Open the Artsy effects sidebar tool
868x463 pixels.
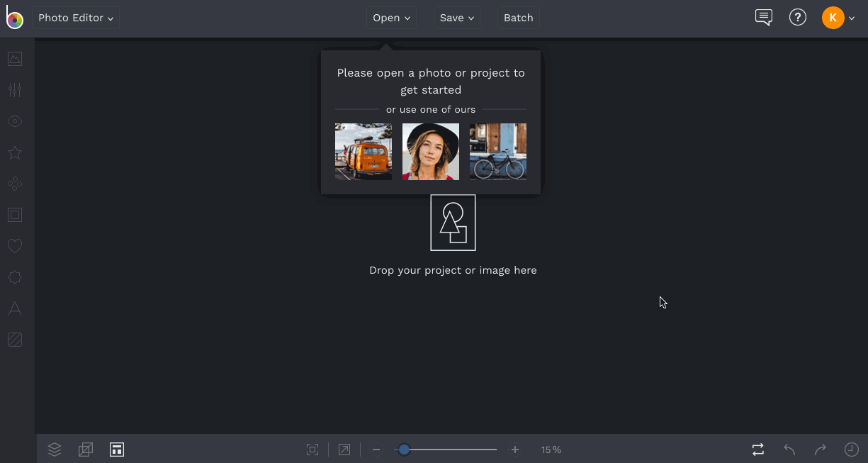(15, 184)
